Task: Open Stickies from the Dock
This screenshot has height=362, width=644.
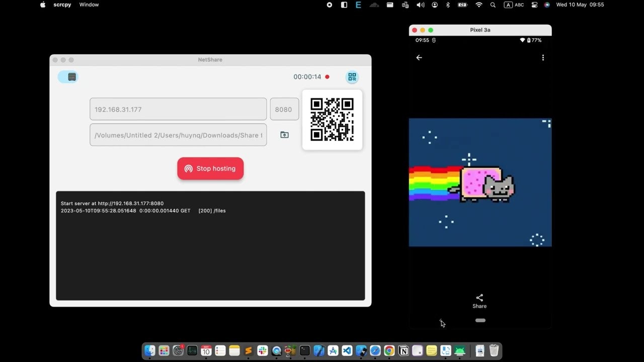Action: (431, 351)
